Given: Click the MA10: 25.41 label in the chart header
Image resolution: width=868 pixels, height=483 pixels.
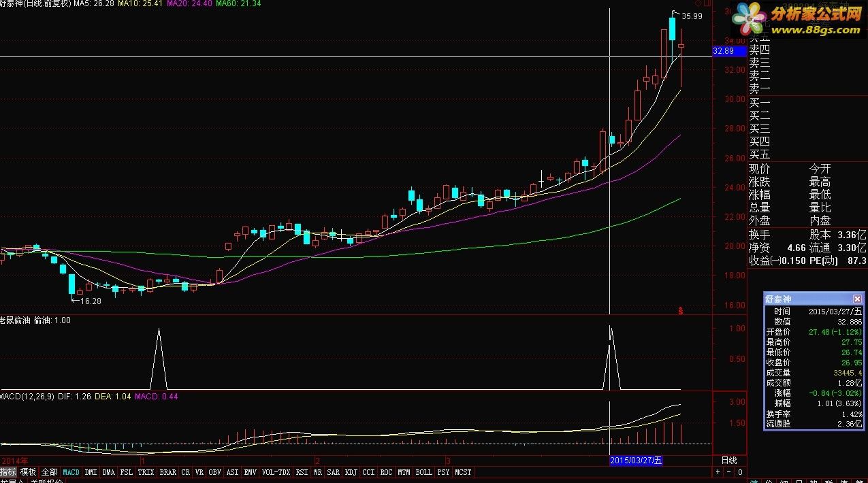Looking at the screenshot, I should tap(140, 3).
